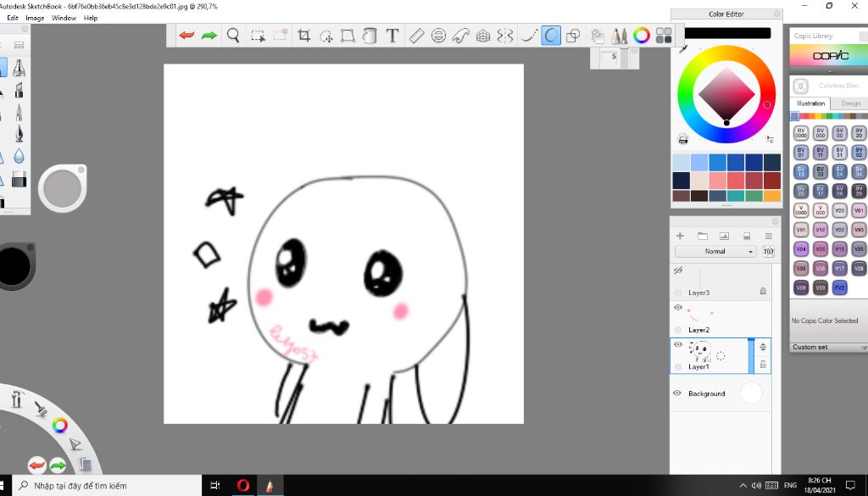Image resolution: width=868 pixels, height=496 pixels.
Task: Select the Zoom magnifier tool
Action: pos(233,36)
